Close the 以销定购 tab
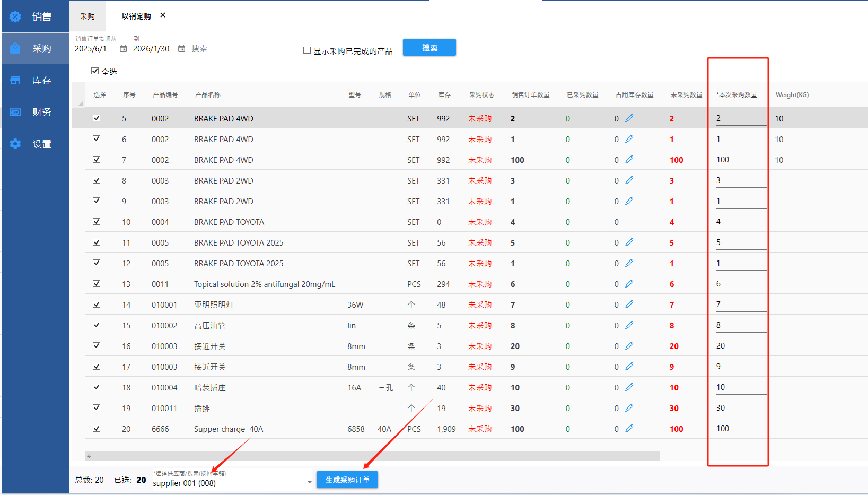Screen dimensions: 868x495 pyautogui.click(x=163, y=15)
